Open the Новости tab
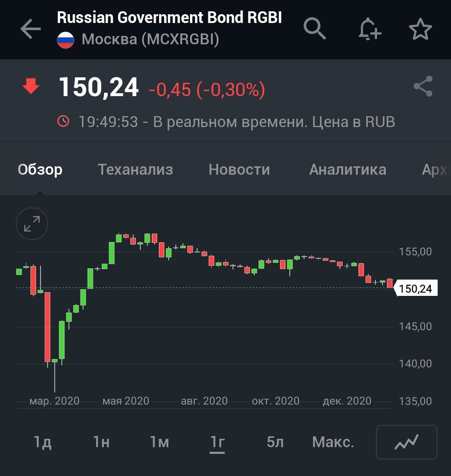This screenshot has height=476, width=451. [239, 170]
